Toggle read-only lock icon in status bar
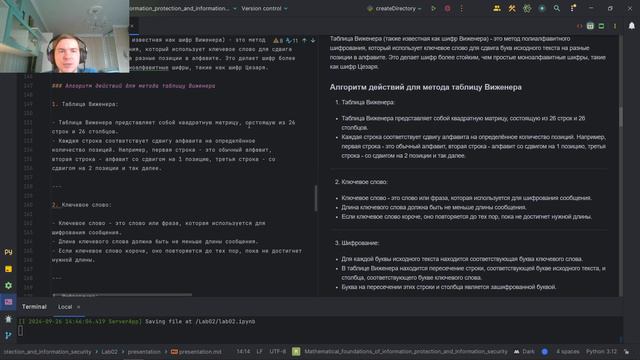 (626, 351)
